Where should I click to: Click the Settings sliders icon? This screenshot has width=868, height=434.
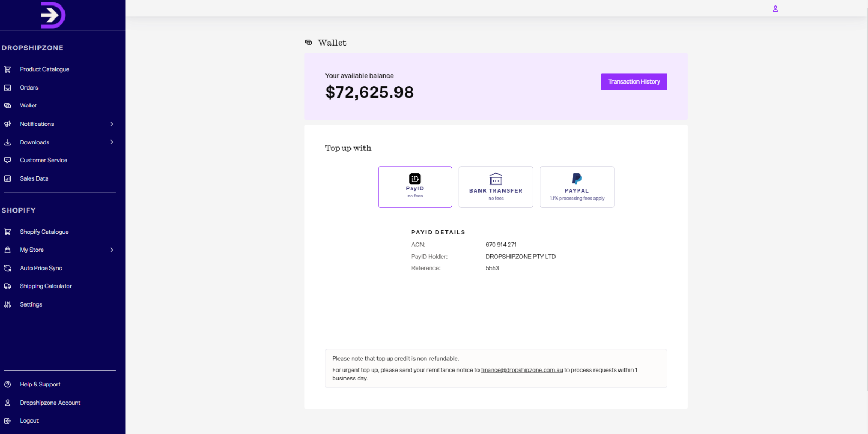click(8, 304)
